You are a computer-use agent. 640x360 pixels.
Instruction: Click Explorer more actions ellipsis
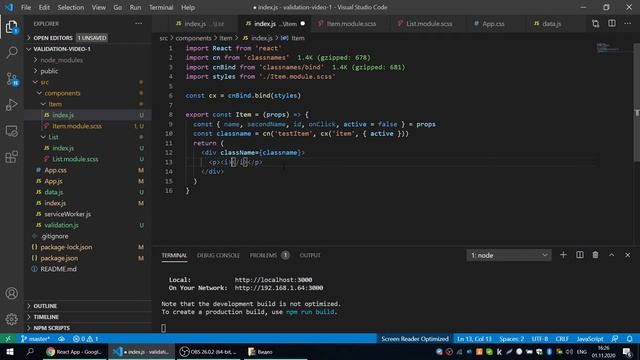tap(139, 24)
